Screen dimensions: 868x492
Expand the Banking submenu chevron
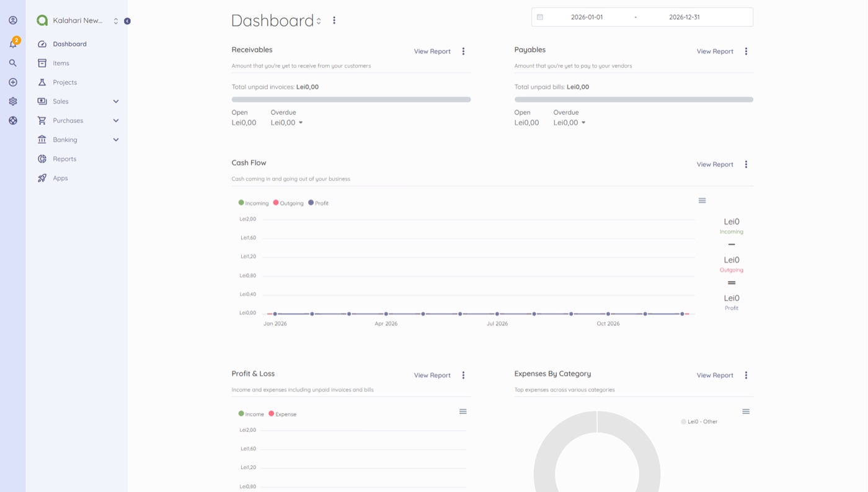(x=116, y=140)
